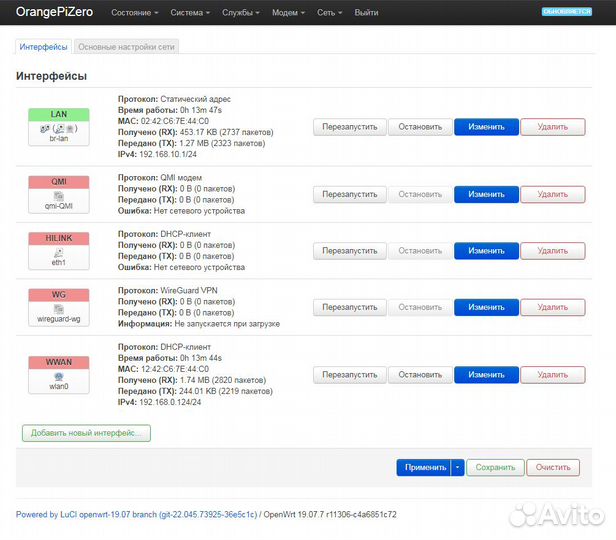Open the Сеть dropdown menu
Screen dimensions: 616x540
[x=330, y=13]
